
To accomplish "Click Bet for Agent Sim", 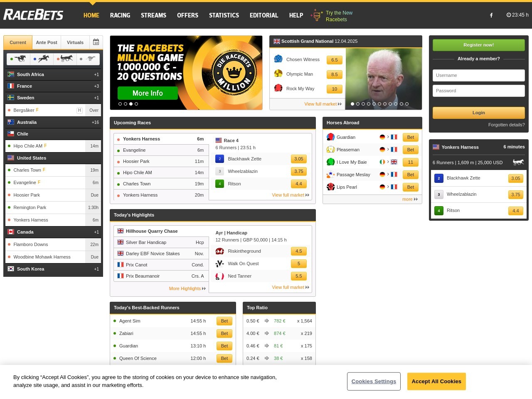I will point(224,321).
